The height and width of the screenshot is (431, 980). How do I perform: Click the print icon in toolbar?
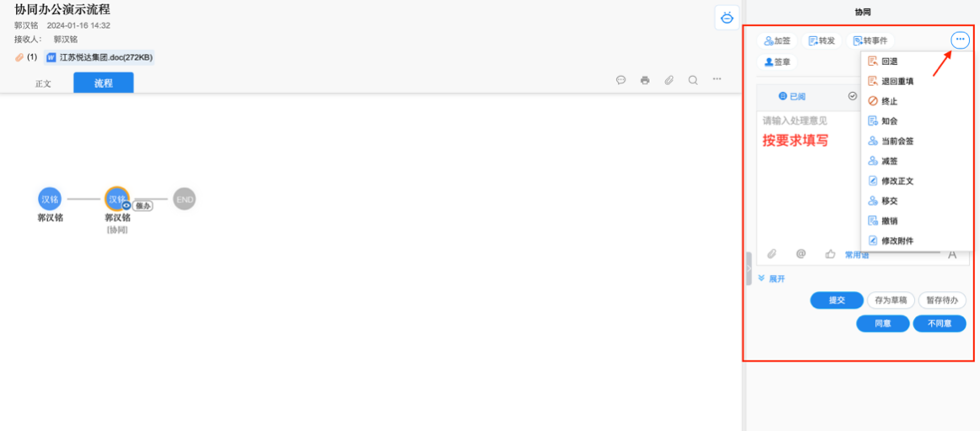pyautogui.click(x=645, y=80)
